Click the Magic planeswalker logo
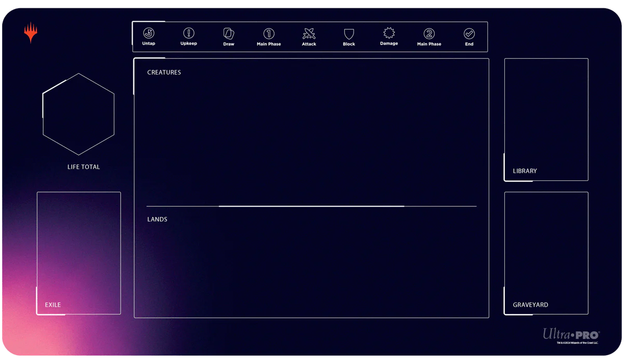The height and width of the screenshot is (364, 624). point(31,32)
